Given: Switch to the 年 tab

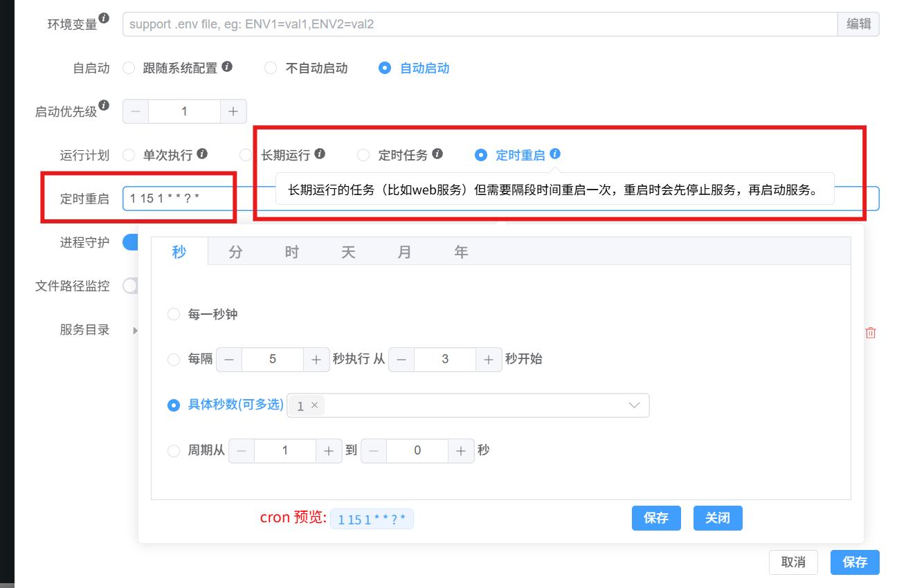Looking at the screenshot, I should point(461,252).
